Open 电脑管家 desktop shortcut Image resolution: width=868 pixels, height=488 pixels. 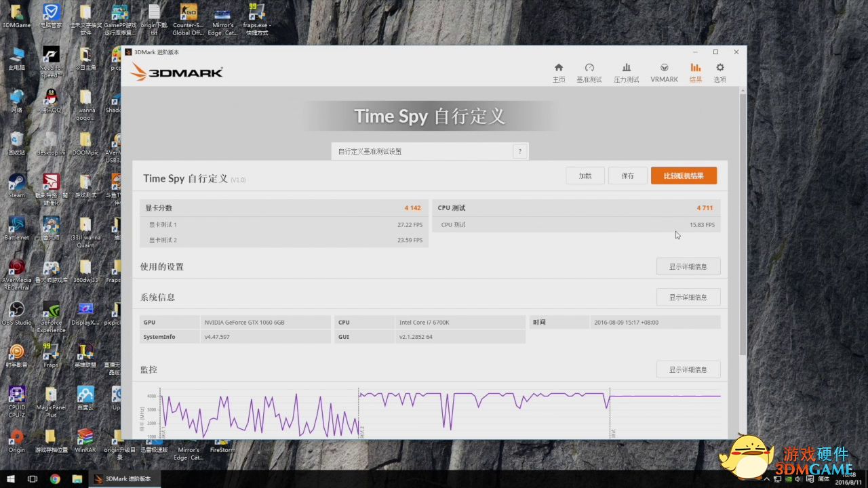coord(51,16)
